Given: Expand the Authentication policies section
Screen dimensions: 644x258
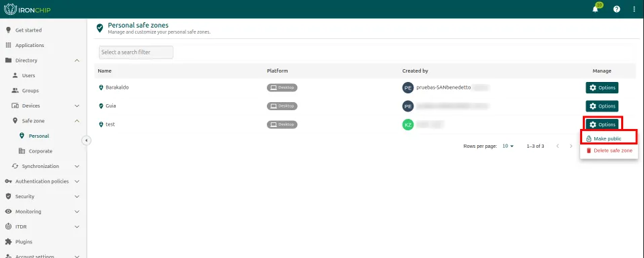Looking at the screenshot, I should coord(77,181).
